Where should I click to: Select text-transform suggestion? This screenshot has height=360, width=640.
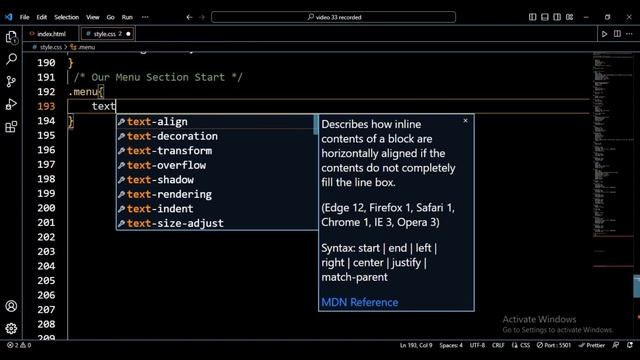point(215,151)
